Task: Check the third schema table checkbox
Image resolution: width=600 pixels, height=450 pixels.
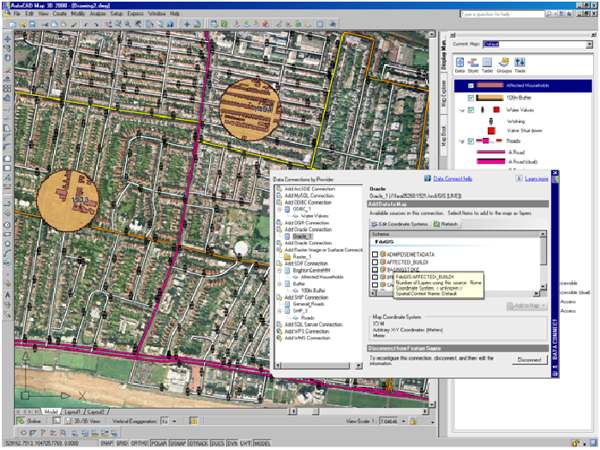Action: tap(375, 270)
